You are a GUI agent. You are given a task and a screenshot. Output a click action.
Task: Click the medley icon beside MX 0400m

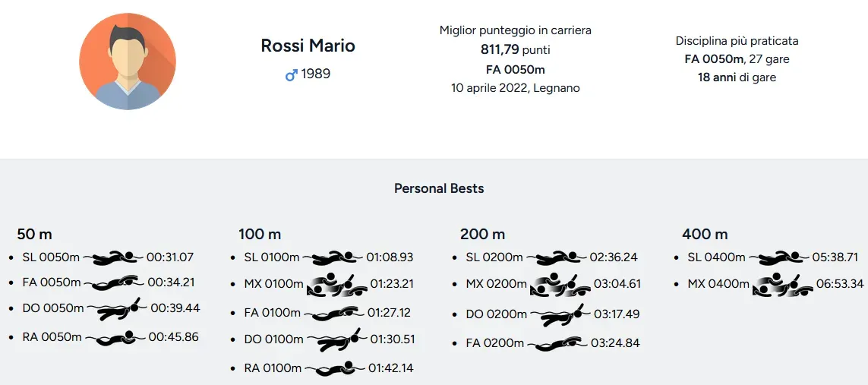pos(782,284)
